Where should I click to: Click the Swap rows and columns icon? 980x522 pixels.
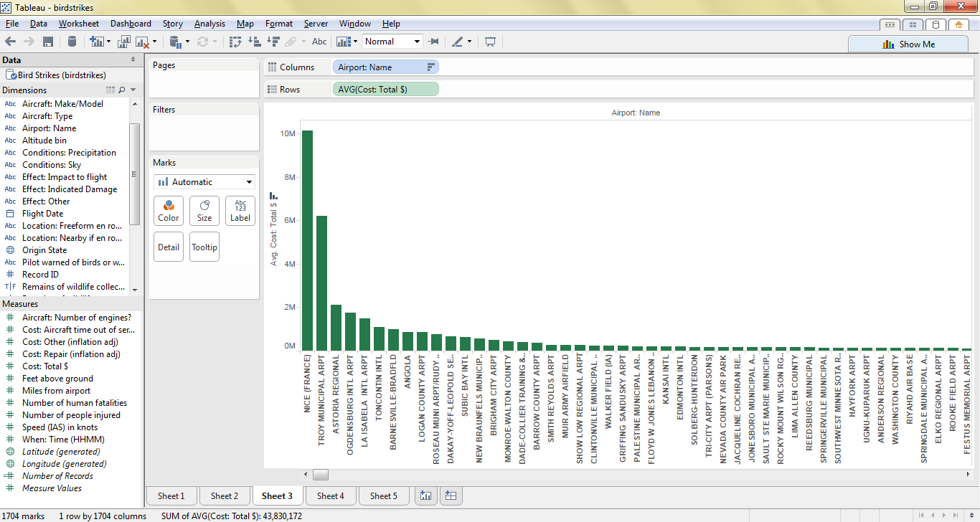(235, 42)
